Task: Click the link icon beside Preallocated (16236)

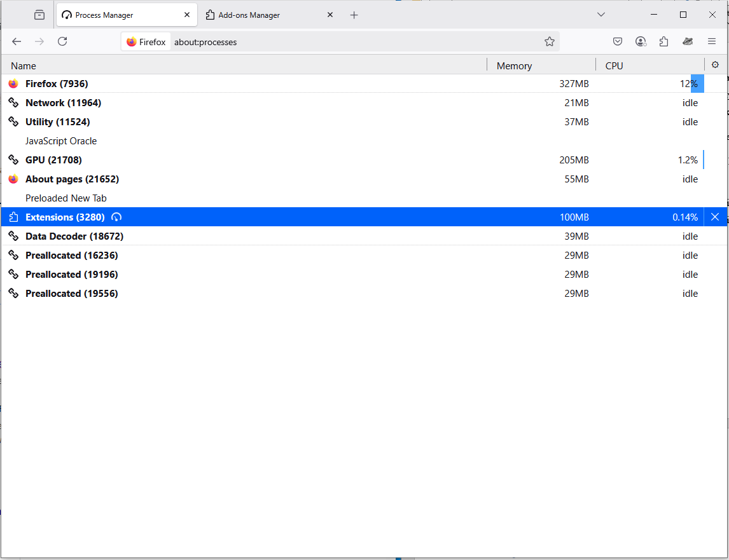Action: click(x=13, y=255)
